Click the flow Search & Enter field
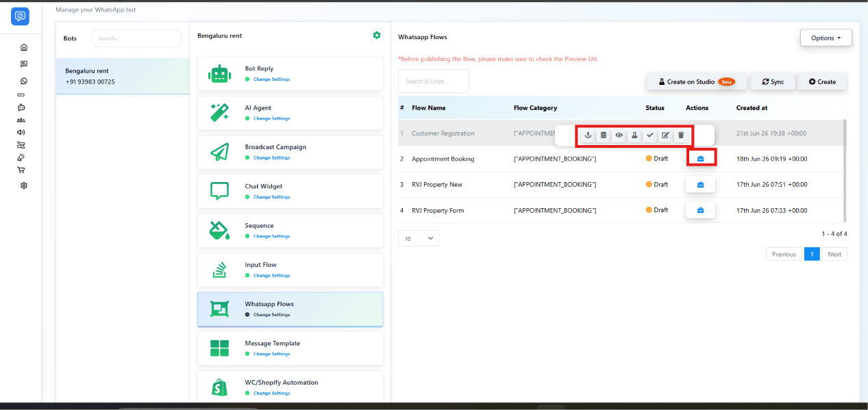The image size is (868, 410). coord(433,81)
